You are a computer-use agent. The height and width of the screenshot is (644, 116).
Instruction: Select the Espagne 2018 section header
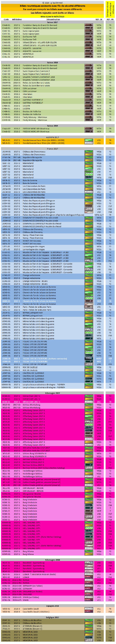[52, 606]
